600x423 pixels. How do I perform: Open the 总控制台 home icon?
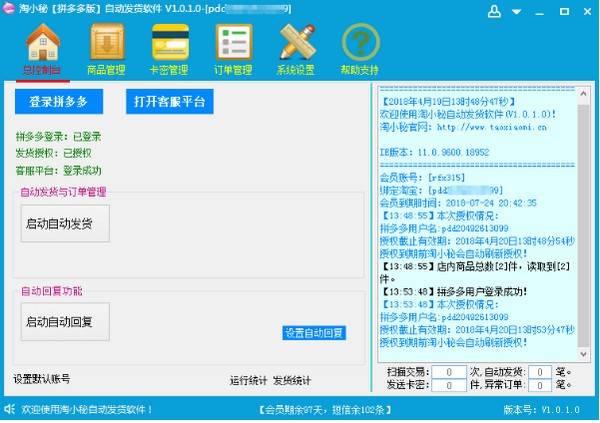[x=42, y=48]
